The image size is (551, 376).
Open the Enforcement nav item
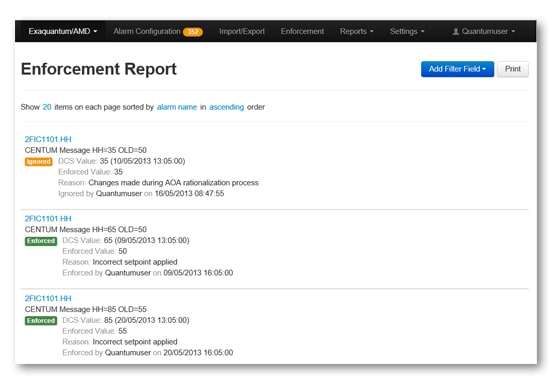pos(302,31)
